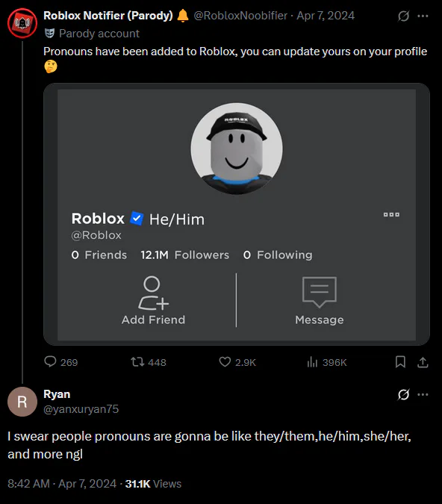Screen dimensions: 442x504
Task: Open the three-dot menu on Ryan's reply
Action: [423, 394]
